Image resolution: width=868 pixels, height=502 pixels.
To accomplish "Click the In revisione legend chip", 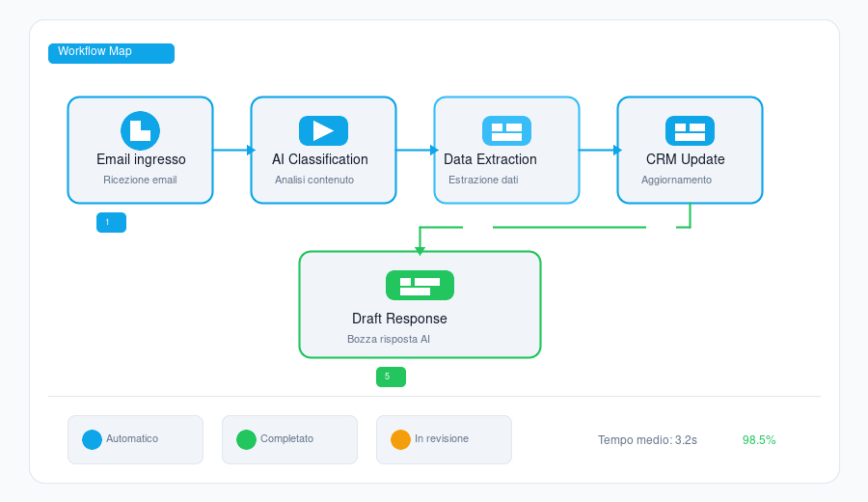I will pos(444,439).
